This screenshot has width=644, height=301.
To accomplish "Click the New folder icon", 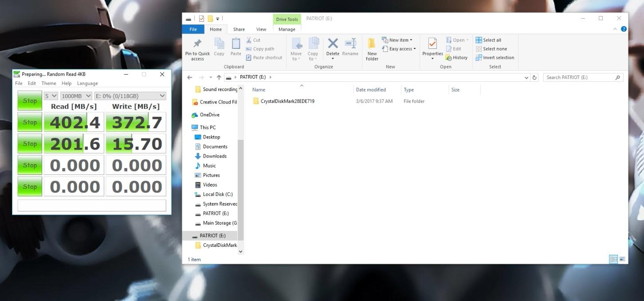I will tap(372, 44).
